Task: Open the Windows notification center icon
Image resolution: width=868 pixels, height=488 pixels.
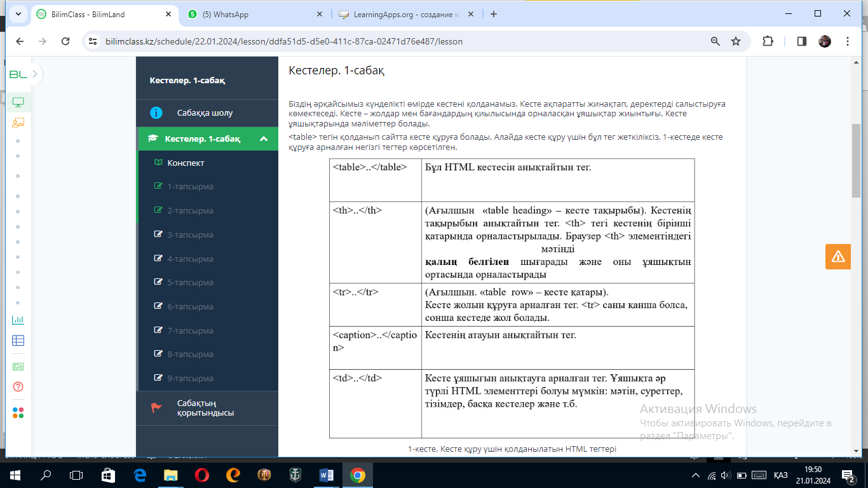Action: (848, 475)
